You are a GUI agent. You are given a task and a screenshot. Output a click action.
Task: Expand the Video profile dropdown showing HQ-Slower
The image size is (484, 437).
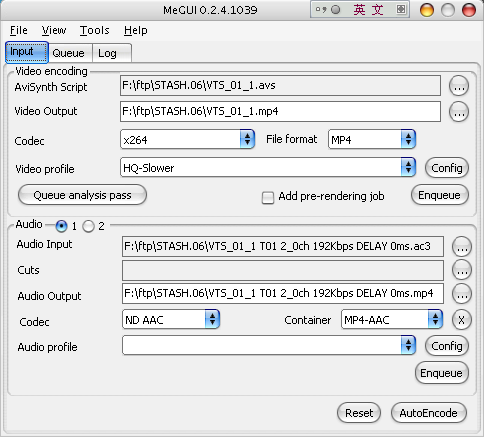268,167
